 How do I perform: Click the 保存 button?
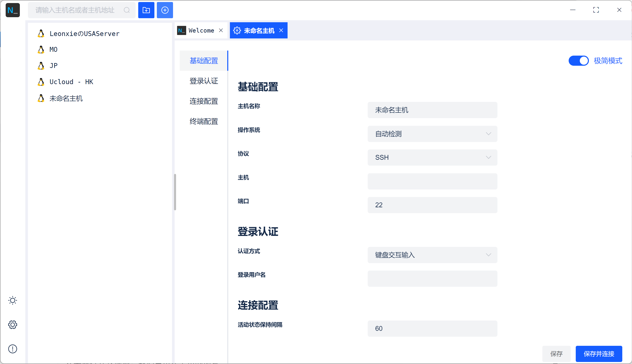[x=556, y=354]
